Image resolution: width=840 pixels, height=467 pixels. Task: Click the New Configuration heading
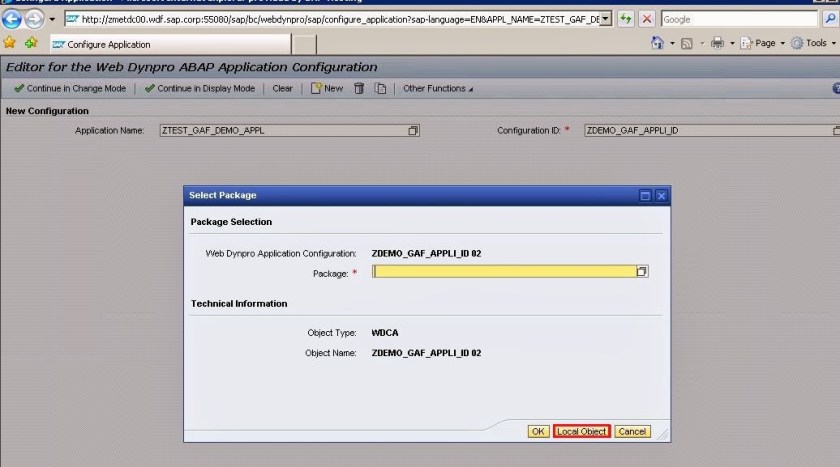(47, 111)
